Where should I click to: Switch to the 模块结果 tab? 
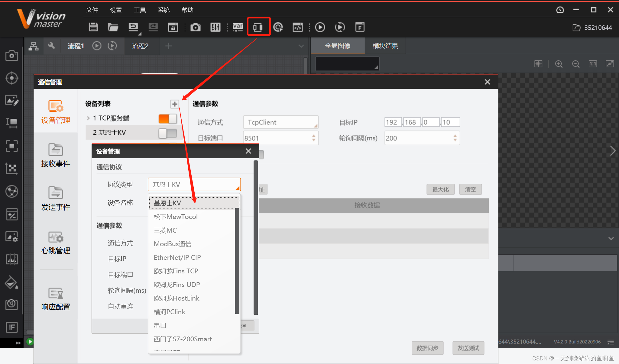coord(385,46)
